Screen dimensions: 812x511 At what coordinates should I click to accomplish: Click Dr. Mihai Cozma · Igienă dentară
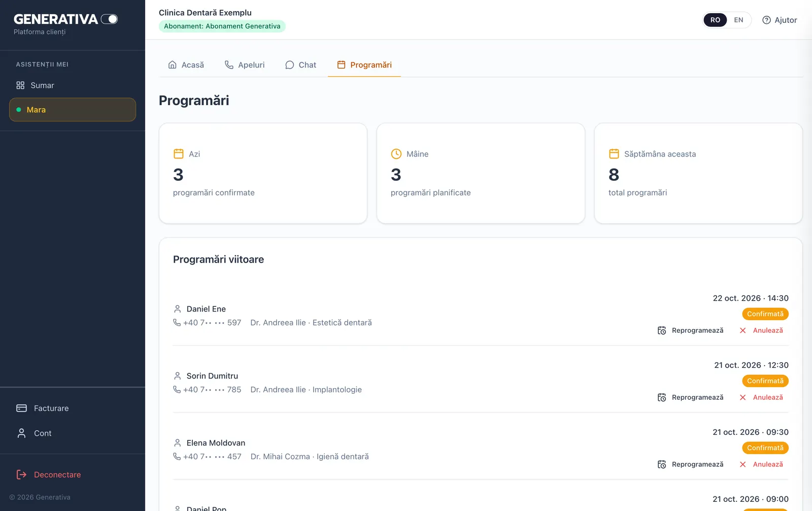click(x=310, y=457)
